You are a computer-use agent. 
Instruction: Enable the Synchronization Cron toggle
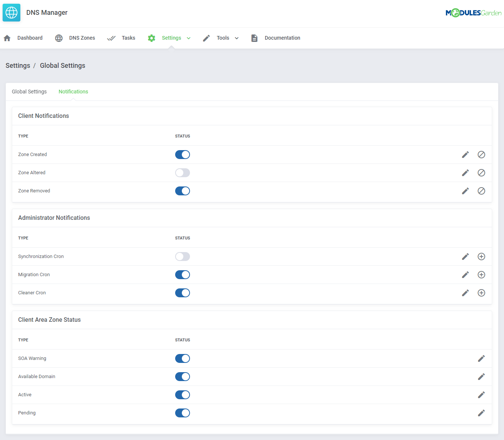point(183,256)
